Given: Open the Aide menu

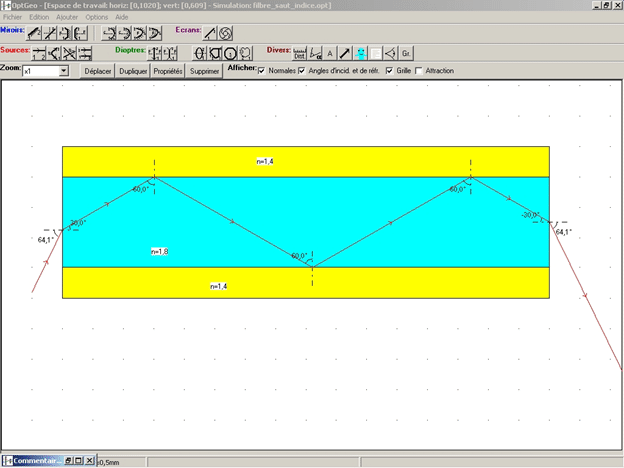Looking at the screenshot, I should 122,17.
